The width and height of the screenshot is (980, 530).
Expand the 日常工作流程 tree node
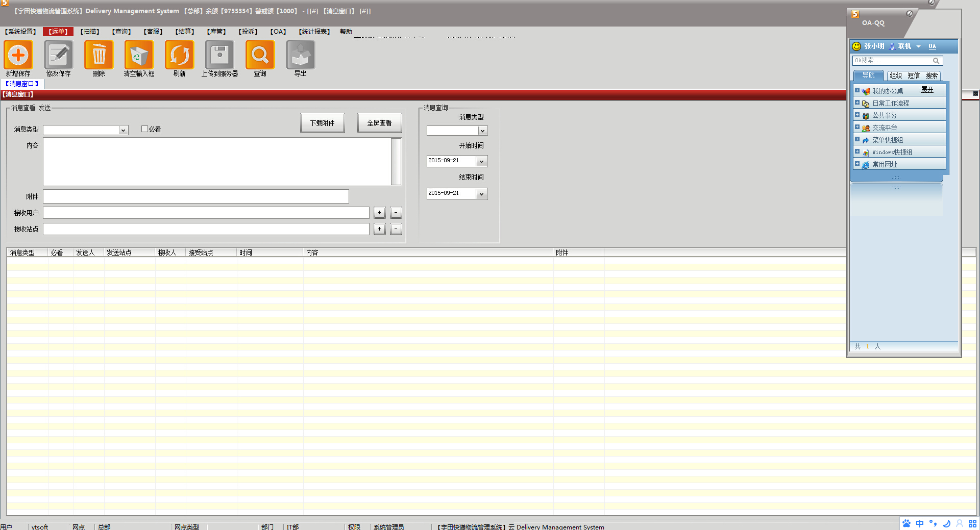click(857, 103)
